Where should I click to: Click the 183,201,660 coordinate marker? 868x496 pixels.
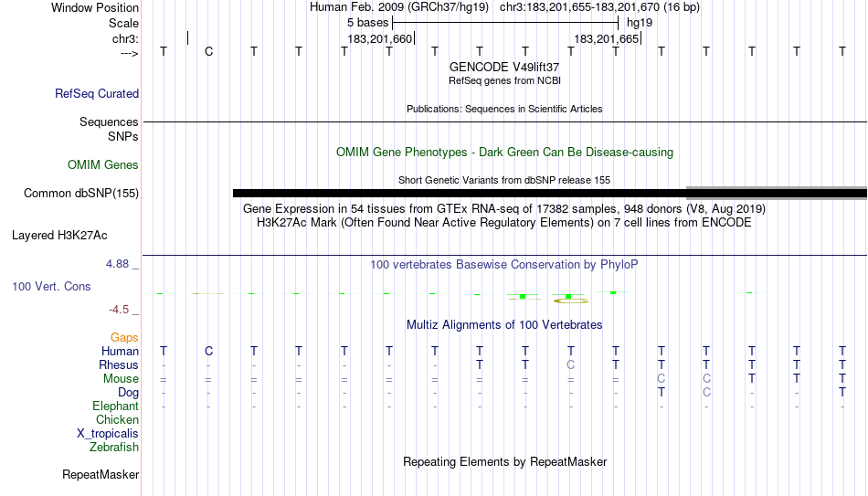pos(380,38)
